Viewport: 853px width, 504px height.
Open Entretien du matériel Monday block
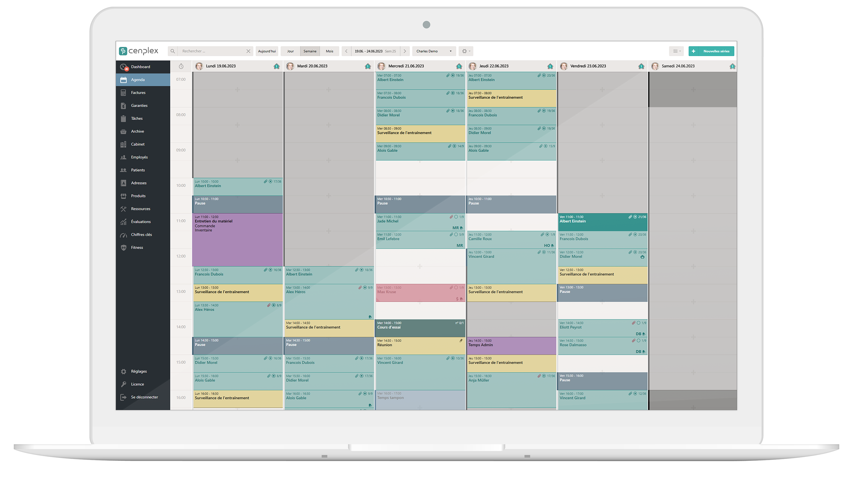pos(238,240)
